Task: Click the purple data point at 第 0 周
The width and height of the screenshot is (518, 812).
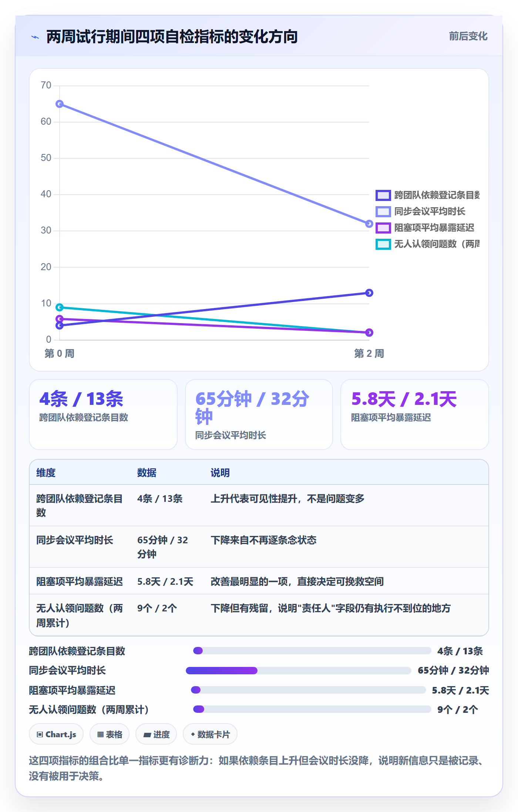Action: [x=60, y=319]
